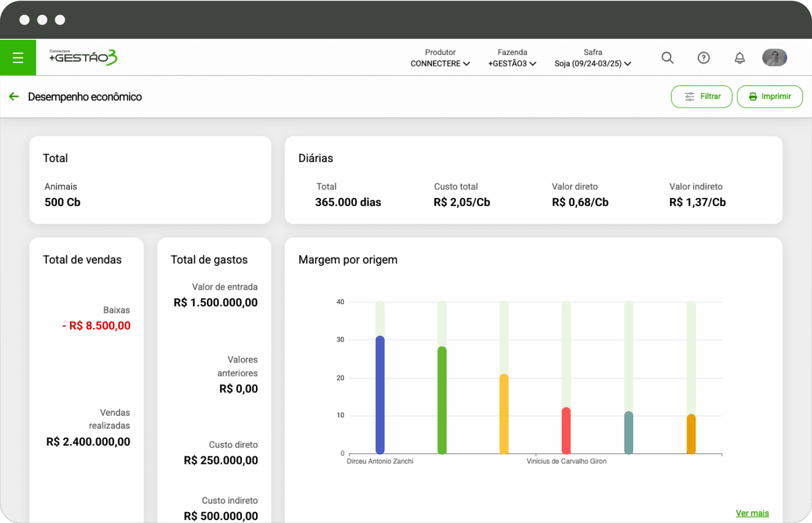
Task: Click the orange bar in the chart
Action: point(691,434)
